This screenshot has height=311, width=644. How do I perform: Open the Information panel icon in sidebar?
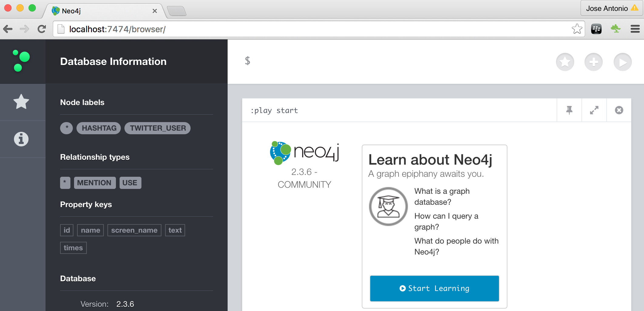(x=21, y=139)
